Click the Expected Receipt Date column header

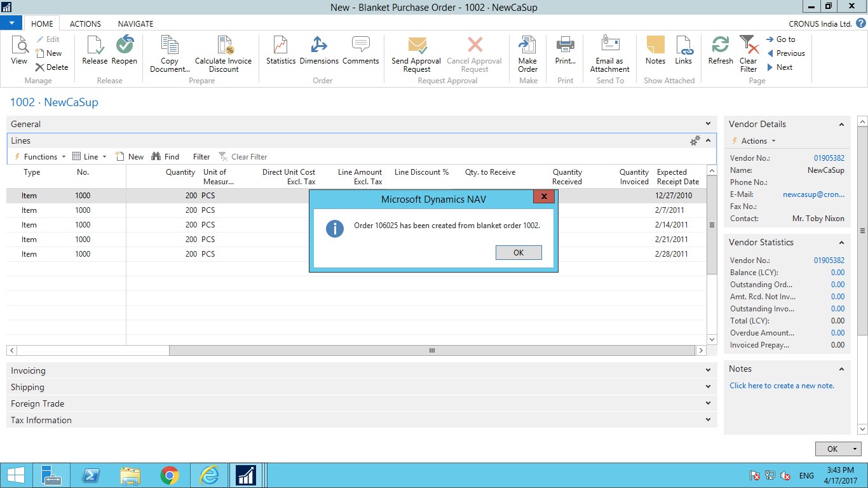(x=677, y=177)
